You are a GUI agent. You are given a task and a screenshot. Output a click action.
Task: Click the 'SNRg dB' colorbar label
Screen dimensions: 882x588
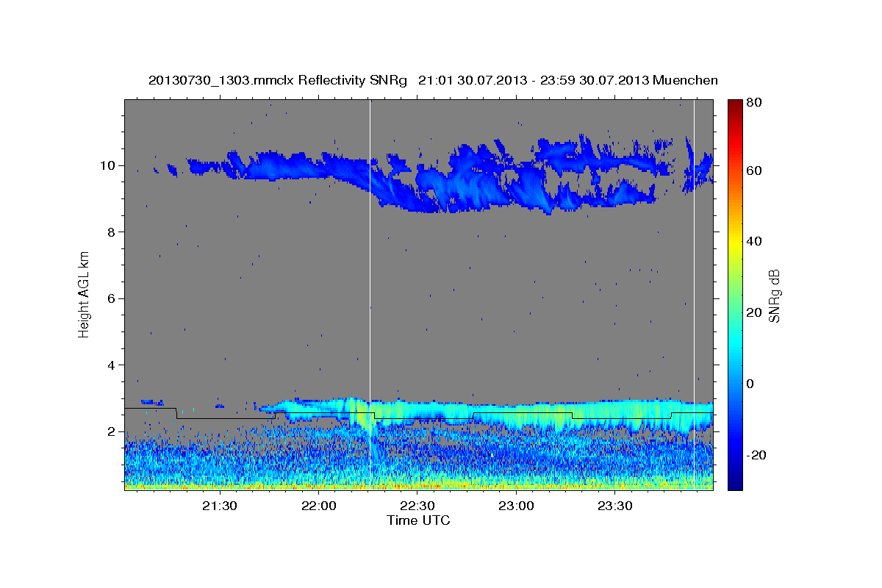point(774,295)
